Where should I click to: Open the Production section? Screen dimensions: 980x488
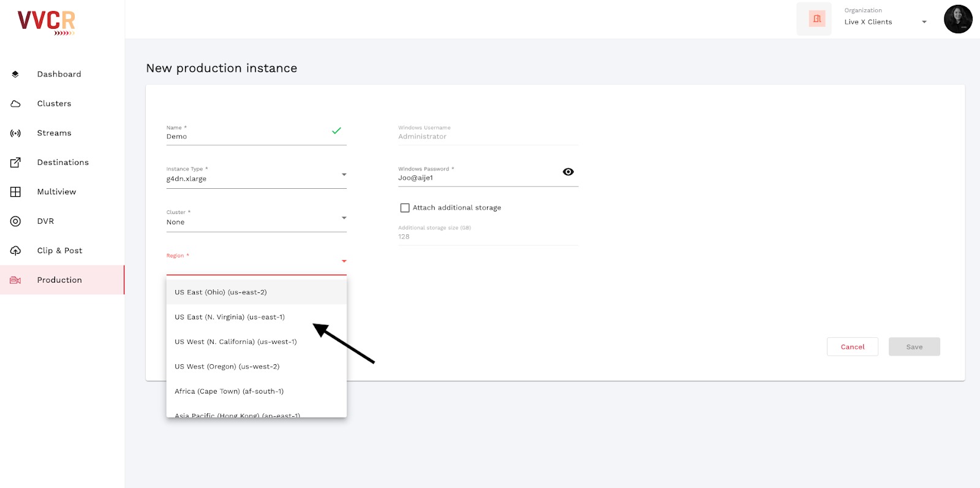[62, 280]
